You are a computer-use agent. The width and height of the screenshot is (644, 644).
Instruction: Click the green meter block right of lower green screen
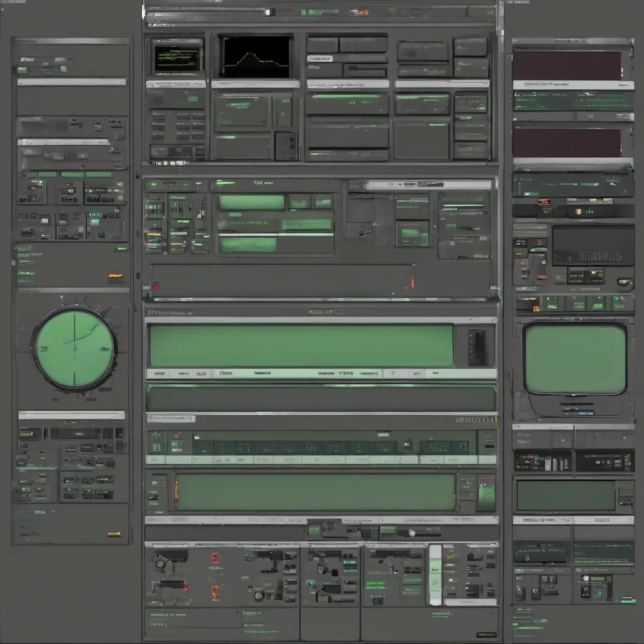486,492
